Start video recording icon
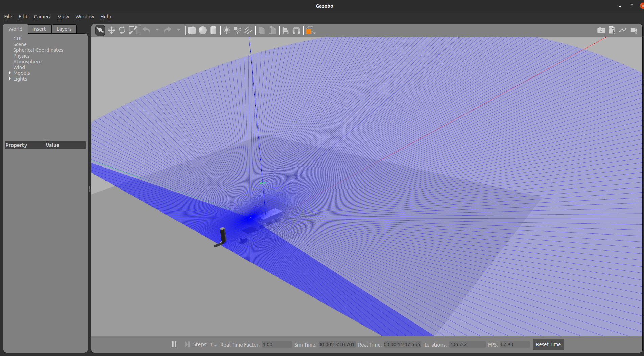The width and height of the screenshot is (644, 356). coord(634,30)
